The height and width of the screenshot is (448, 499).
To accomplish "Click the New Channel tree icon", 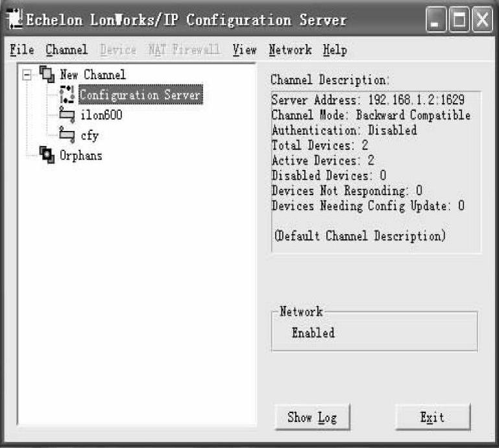I will pyautogui.click(x=47, y=75).
